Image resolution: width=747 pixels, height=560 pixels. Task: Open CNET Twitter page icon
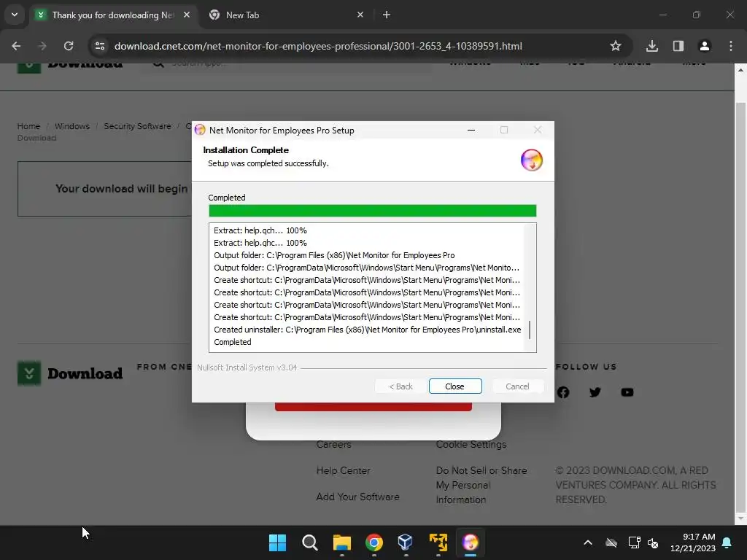[595, 392]
